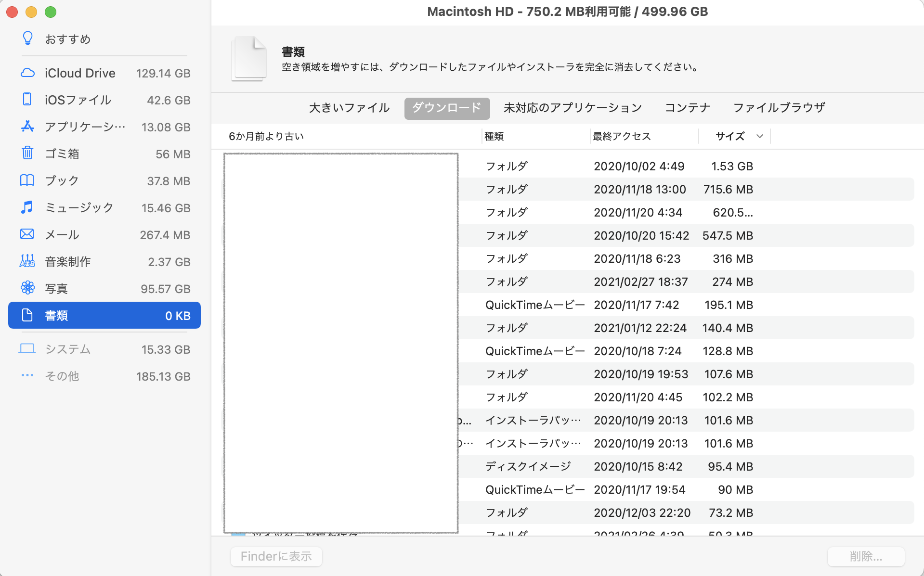
Task: Click the 削除... button
Action: pyautogui.click(x=865, y=556)
